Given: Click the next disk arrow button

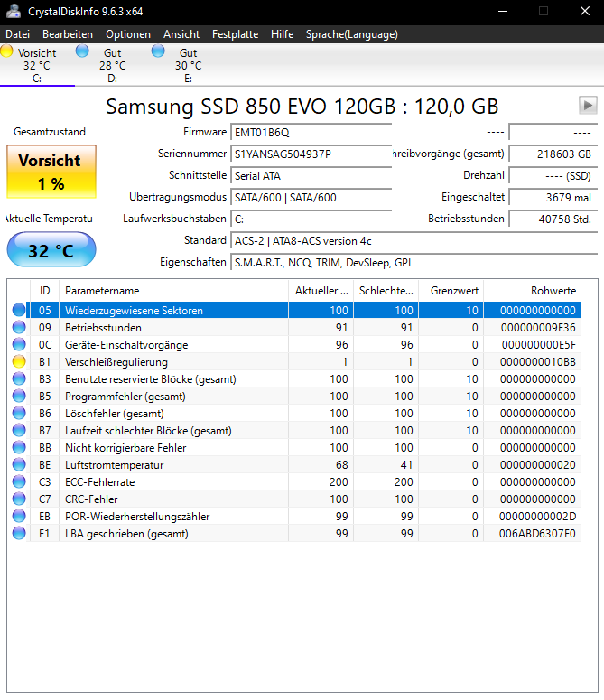Looking at the screenshot, I should point(588,106).
